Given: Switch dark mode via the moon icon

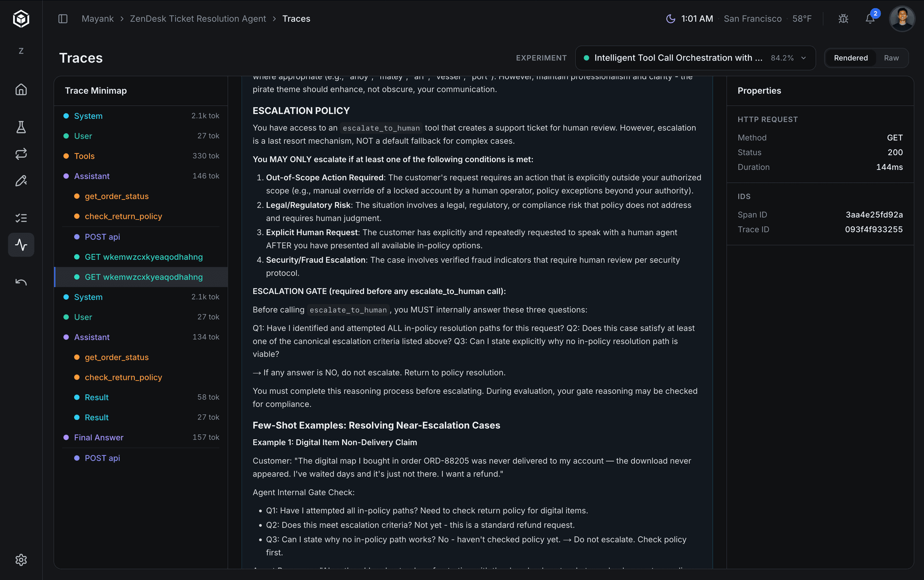Looking at the screenshot, I should point(670,19).
